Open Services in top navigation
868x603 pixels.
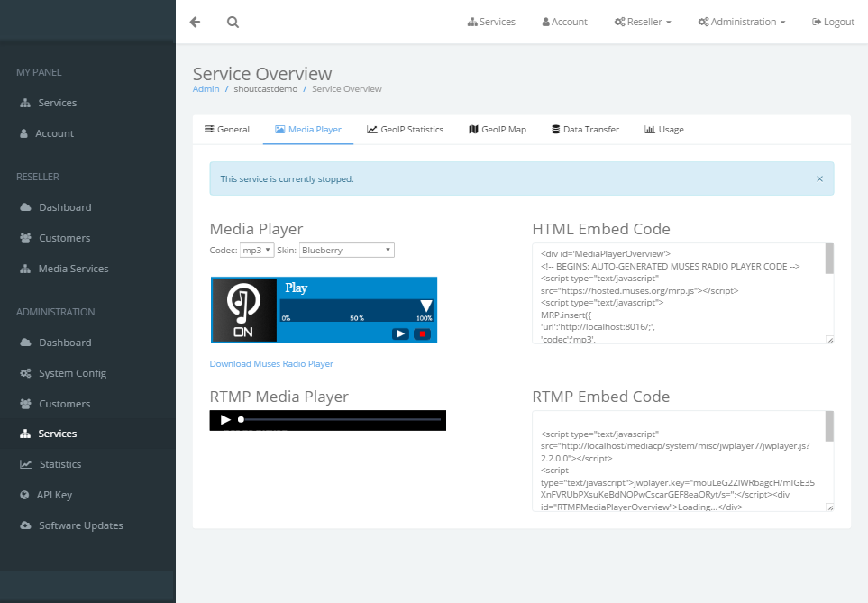point(491,22)
